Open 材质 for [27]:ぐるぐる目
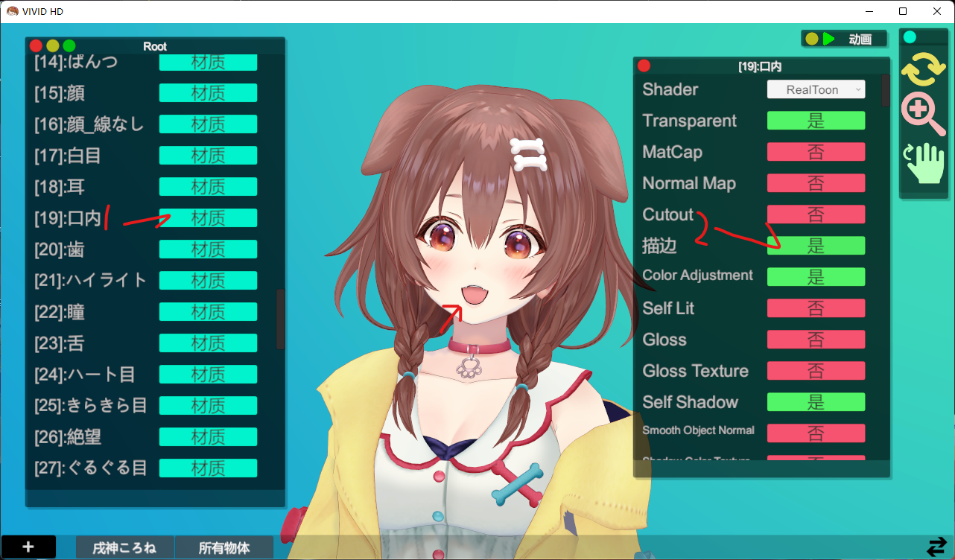 [208, 468]
